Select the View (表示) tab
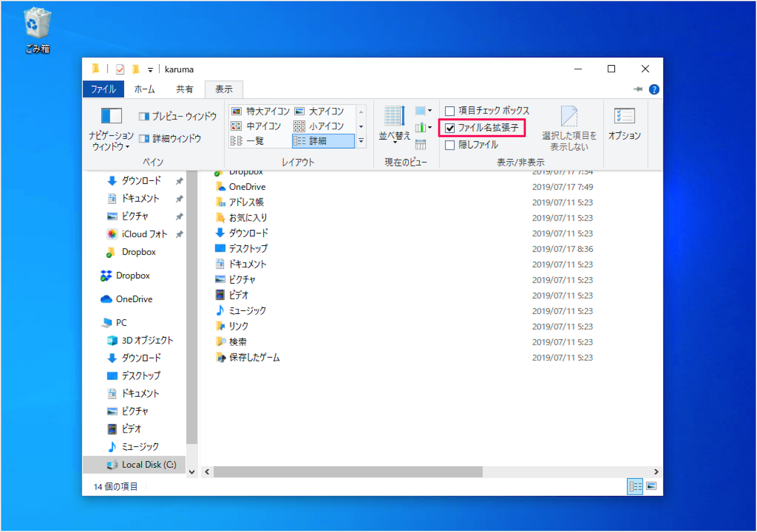Image resolution: width=757 pixels, height=532 pixels. click(224, 89)
